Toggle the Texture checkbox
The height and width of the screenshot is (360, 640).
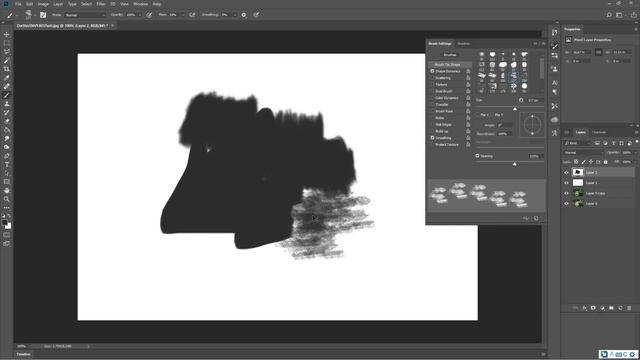tap(432, 84)
